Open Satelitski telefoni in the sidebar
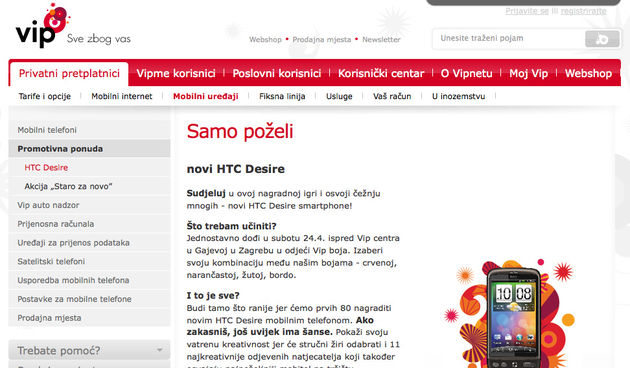Image resolution: width=630 pixels, height=368 pixels. pyautogui.click(x=89, y=262)
